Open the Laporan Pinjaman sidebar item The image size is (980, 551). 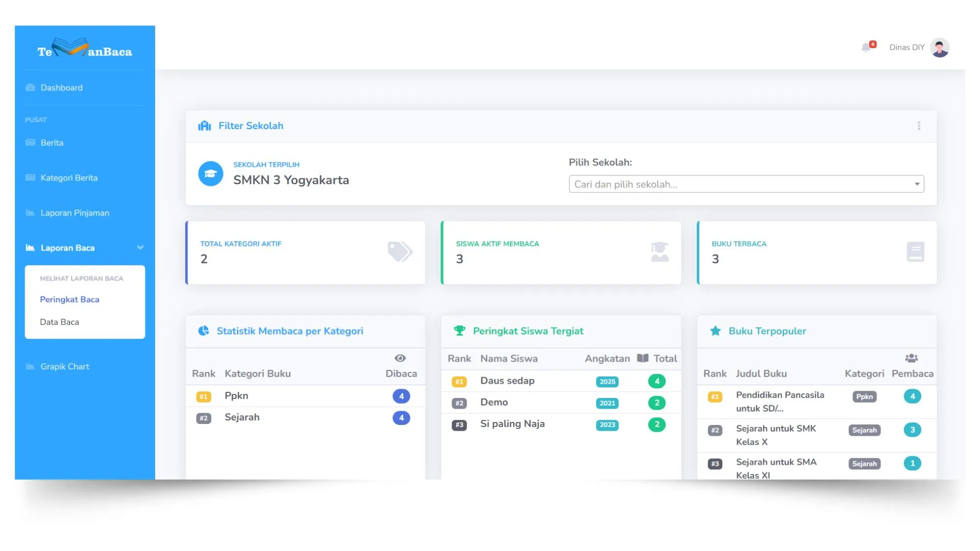(75, 213)
